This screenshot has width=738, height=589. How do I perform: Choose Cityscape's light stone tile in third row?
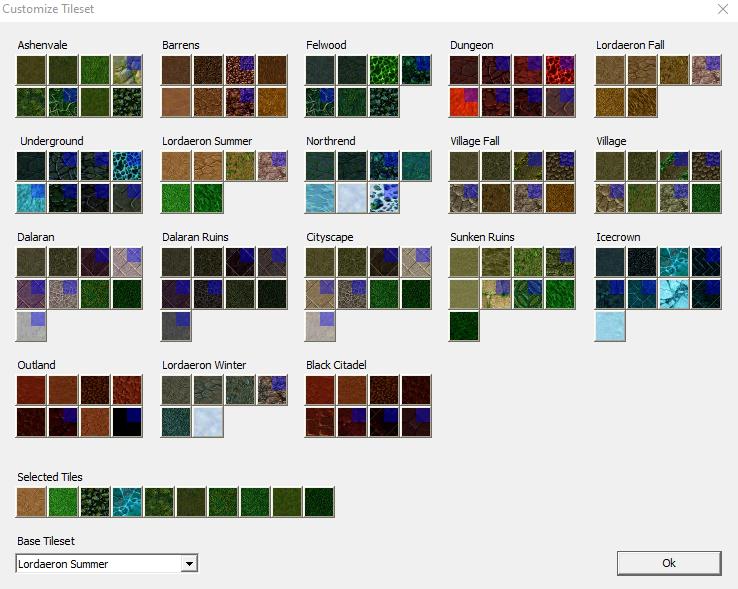tap(320, 326)
